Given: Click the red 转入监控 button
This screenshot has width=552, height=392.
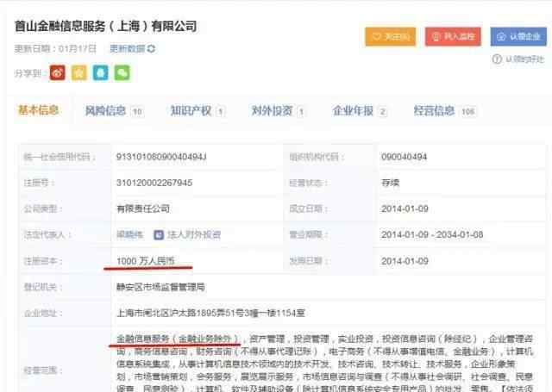Looking at the screenshot, I should coord(453,36).
